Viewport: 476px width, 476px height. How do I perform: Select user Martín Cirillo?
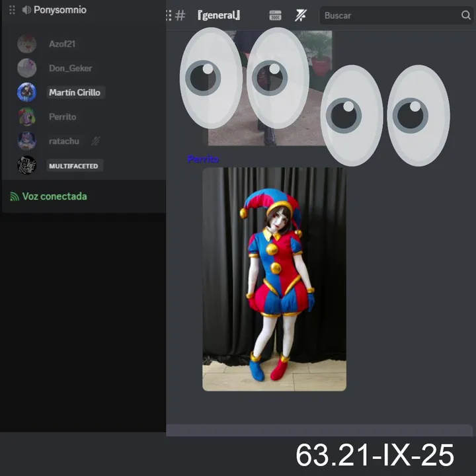[x=75, y=93]
